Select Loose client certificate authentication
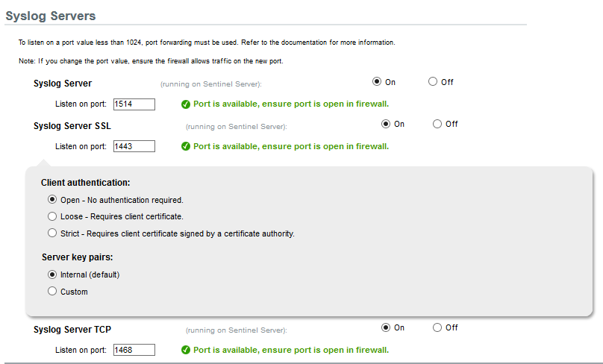Screen dimensions: 603x364 point(52,216)
